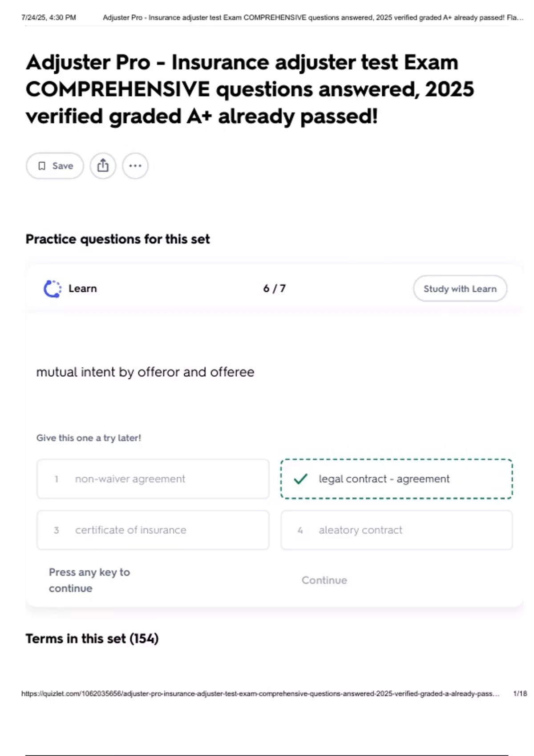Click the Learn mode circular icon

[53, 289]
